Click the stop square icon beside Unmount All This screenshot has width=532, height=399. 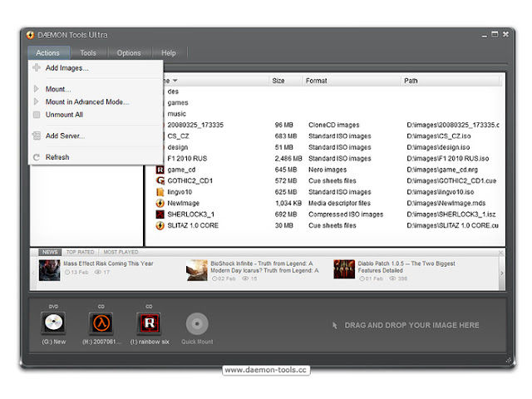pos(37,115)
